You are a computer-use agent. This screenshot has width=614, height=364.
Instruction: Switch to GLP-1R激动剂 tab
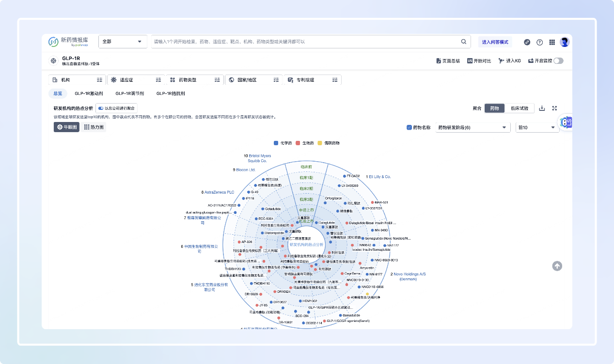click(x=89, y=93)
